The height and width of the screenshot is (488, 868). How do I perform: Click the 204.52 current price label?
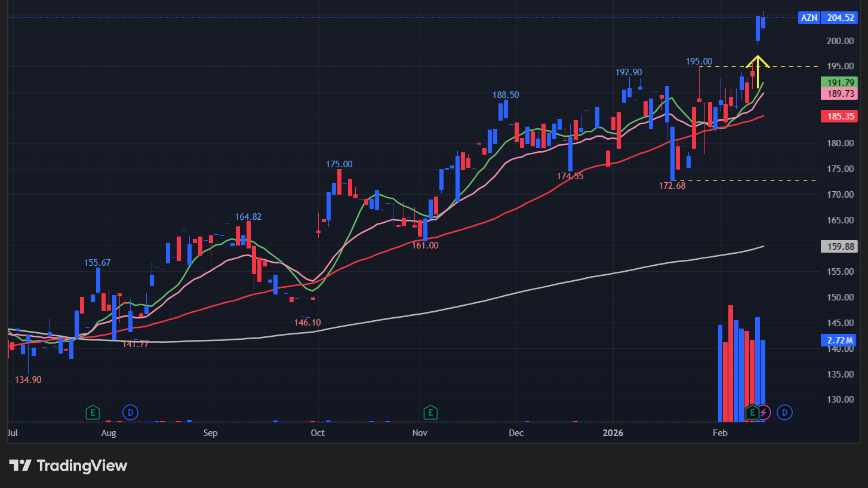[x=839, y=18]
